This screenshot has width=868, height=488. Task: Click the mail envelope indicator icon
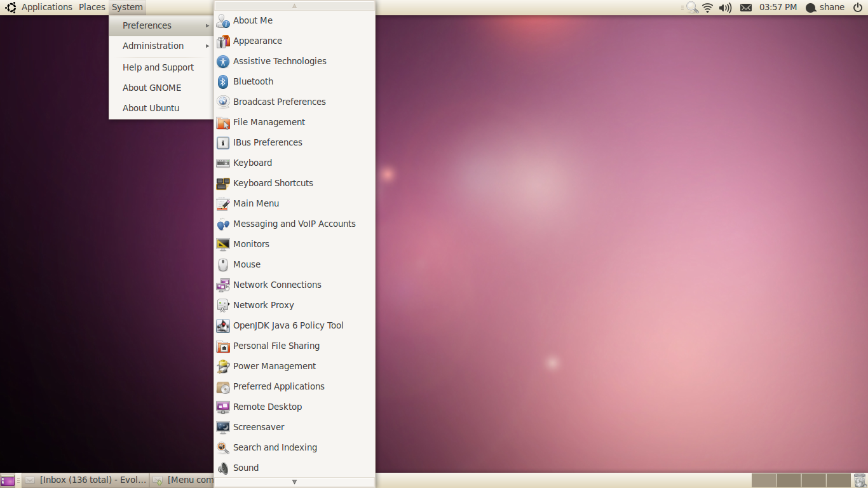coord(746,8)
